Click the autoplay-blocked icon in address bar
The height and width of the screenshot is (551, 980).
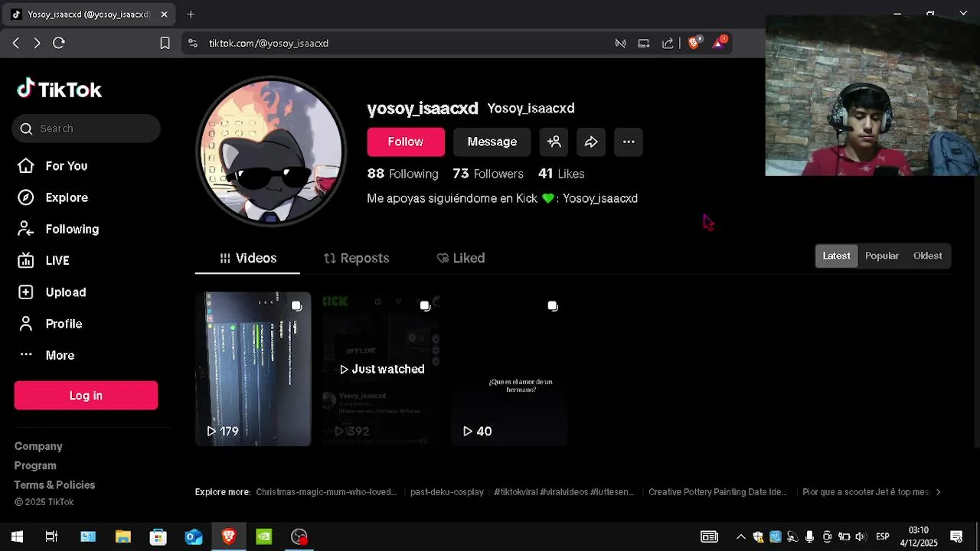[620, 44]
